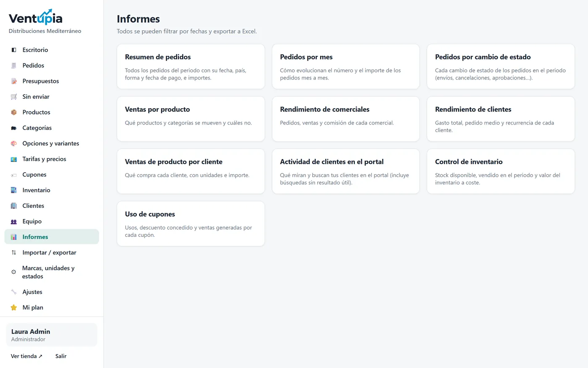
Task: Click the Pedidos receipt icon in sidebar
Action: [x=14, y=66]
